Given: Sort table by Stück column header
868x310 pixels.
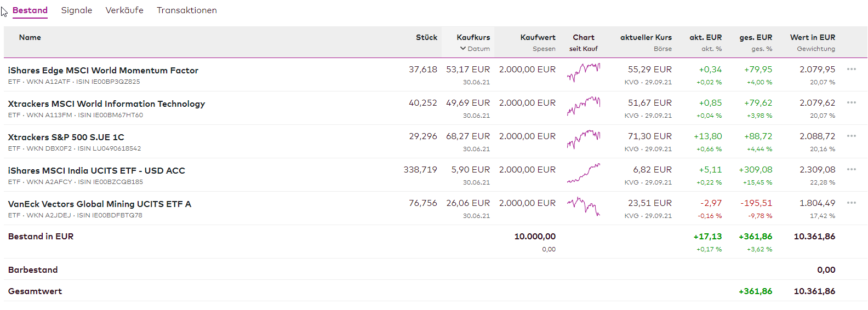Looking at the screenshot, I should click(x=426, y=37).
